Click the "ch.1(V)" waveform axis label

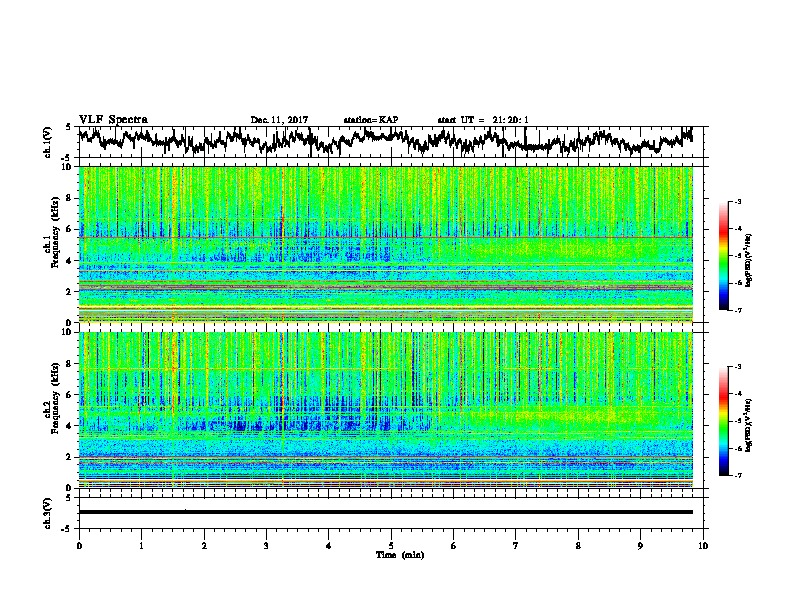pyautogui.click(x=48, y=142)
